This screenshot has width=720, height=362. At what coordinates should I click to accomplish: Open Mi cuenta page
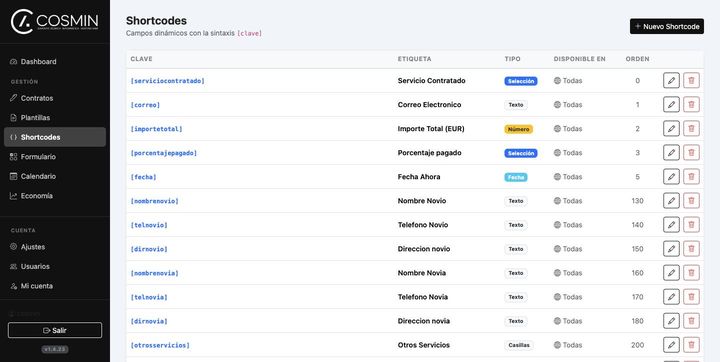(55, 286)
